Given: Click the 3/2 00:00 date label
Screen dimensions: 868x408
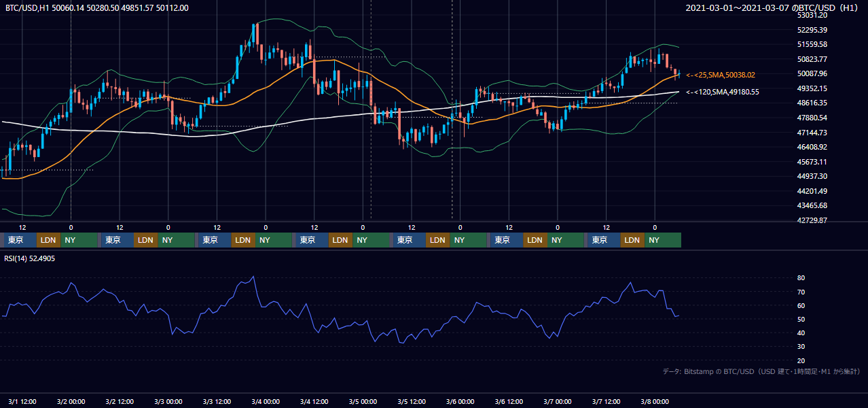Looking at the screenshot, I should pyautogui.click(x=71, y=401).
